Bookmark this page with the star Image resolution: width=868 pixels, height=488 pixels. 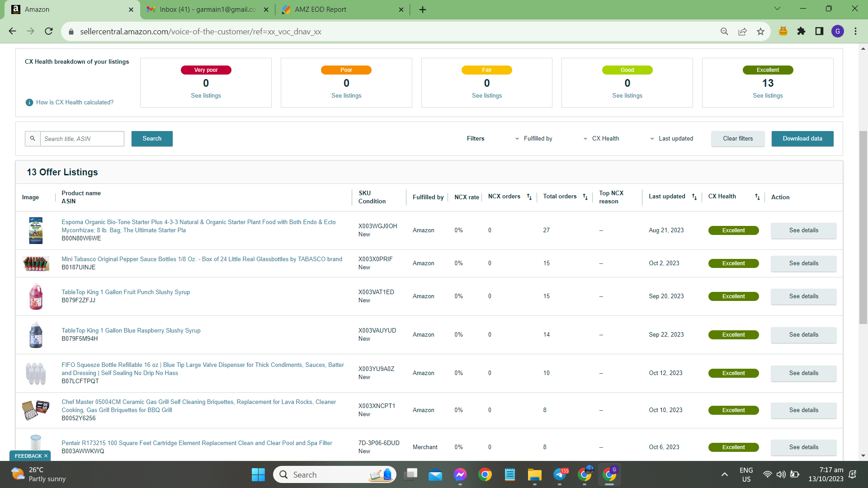(x=760, y=31)
